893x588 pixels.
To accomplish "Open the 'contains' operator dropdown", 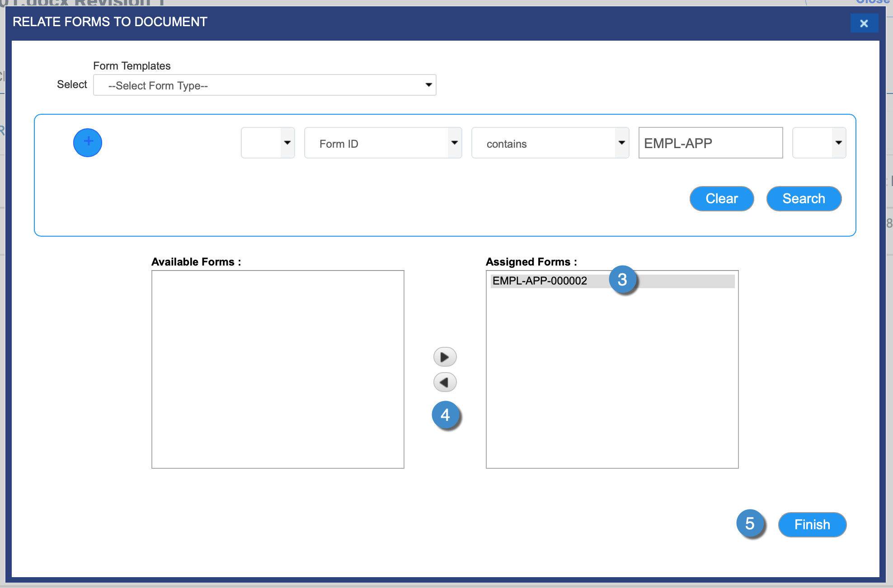I will click(x=550, y=143).
